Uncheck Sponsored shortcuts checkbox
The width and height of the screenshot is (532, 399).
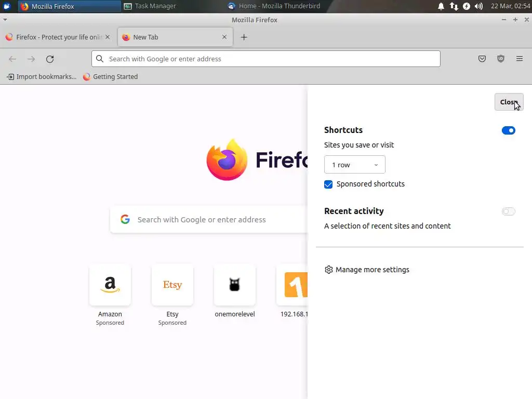click(x=328, y=184)
